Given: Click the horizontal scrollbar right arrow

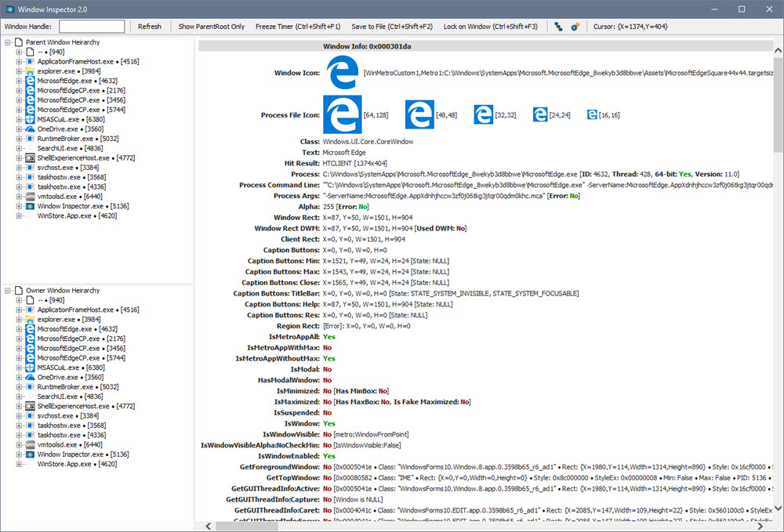Looking at the screenshot, I should pyautogui.click(x=760, y=526).
